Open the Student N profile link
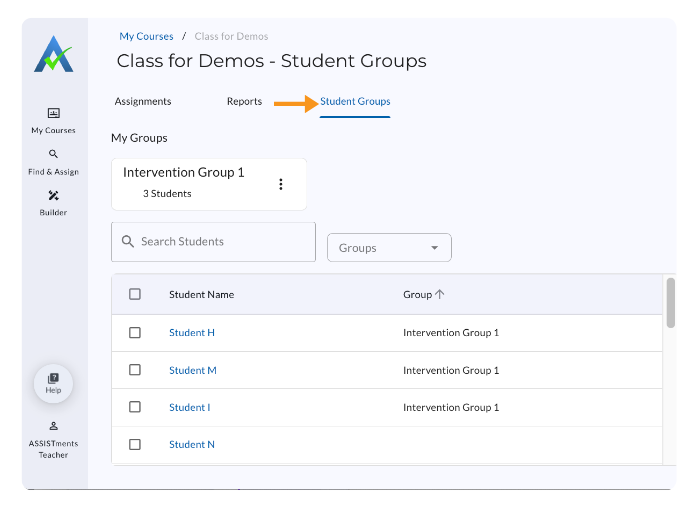This screenshot has height=508, width=698. pyautogui.click(x=192, y=444)
